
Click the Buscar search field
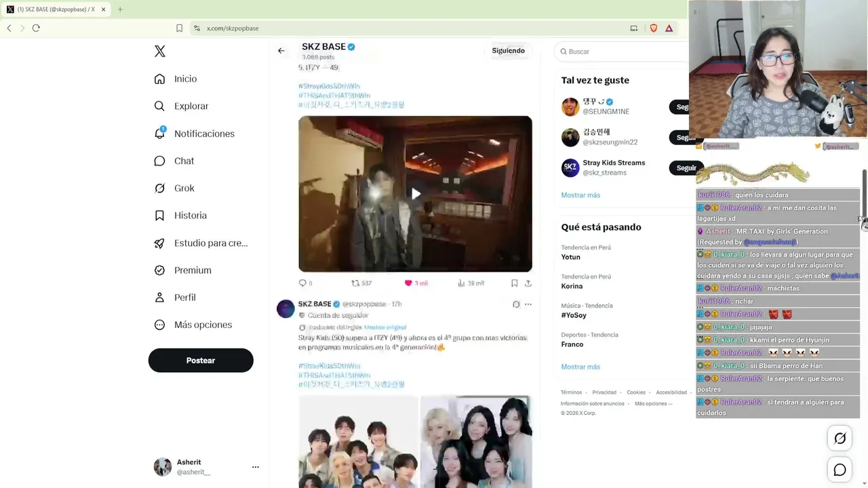(624, 52)
